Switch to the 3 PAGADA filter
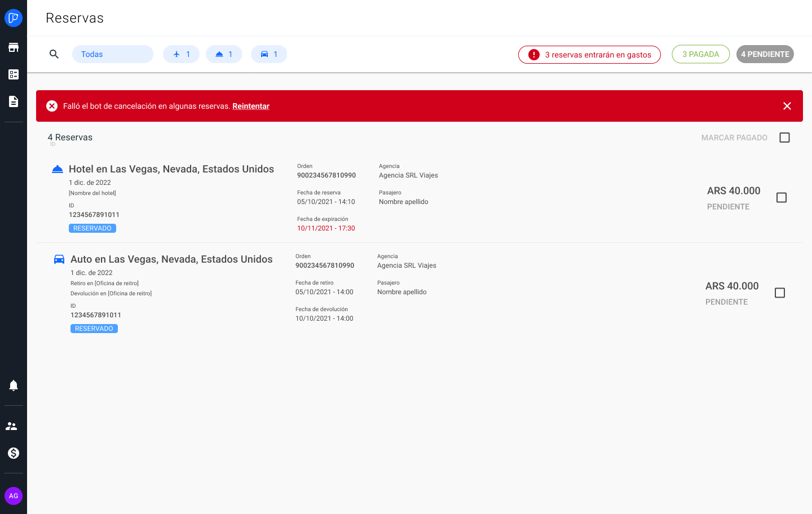 pyautogui.click(x=700, y=54)
